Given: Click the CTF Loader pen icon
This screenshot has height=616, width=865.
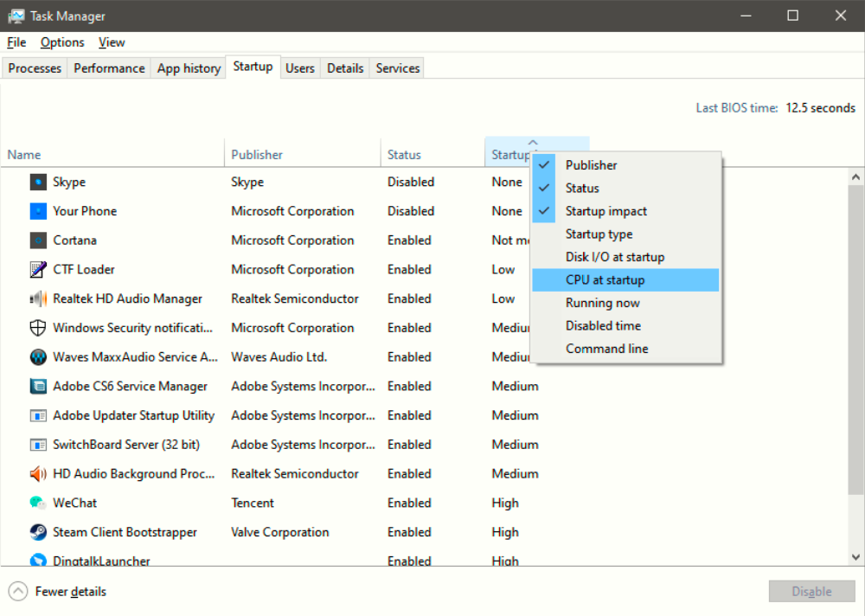Looking at the screenshot, I should 38,269.
